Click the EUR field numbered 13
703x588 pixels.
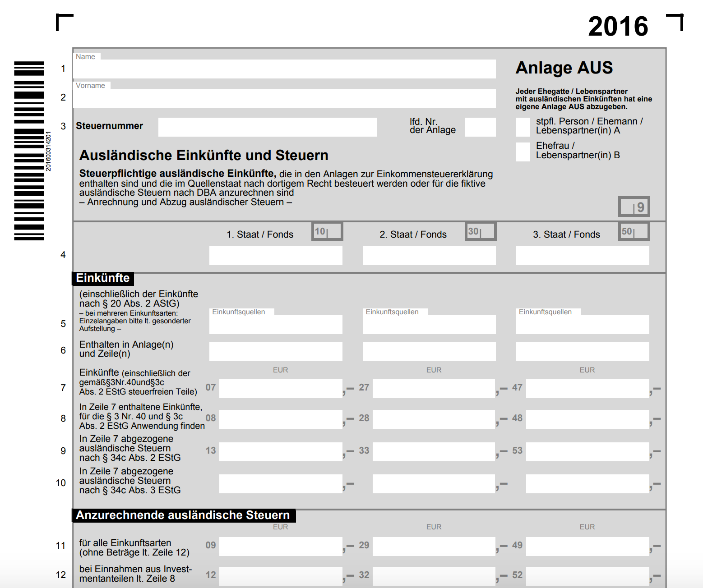pos(281,451)
